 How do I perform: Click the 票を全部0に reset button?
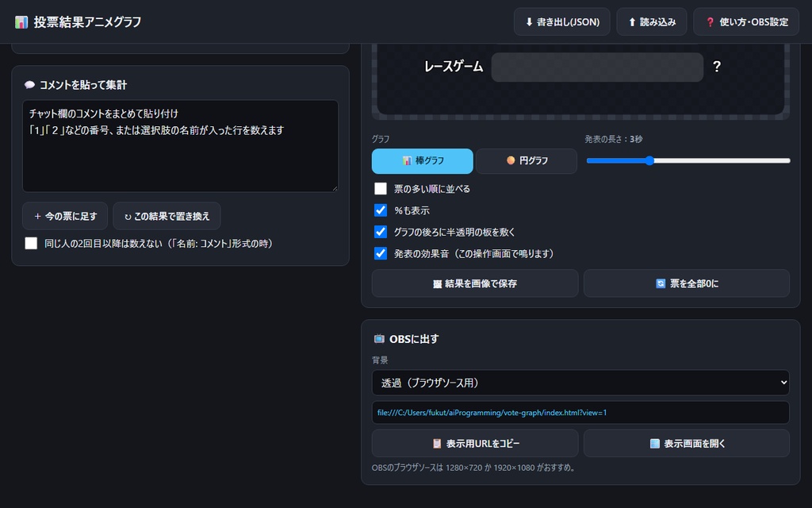[687, 283]
